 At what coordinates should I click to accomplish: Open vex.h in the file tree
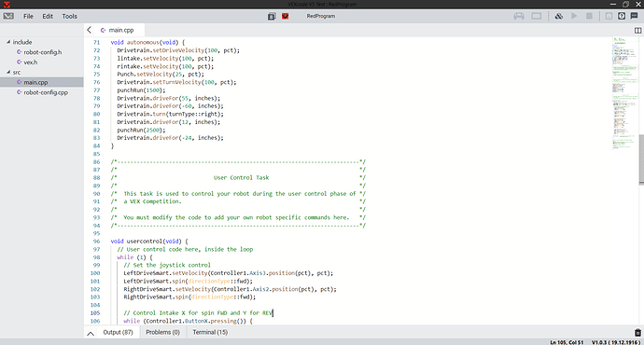coord(31,62)
